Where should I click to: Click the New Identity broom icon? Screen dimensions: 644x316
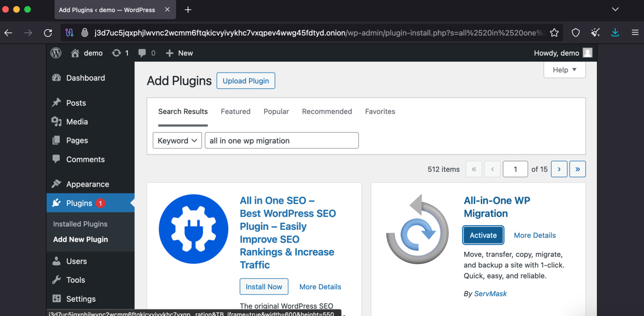tap(595, 33)
